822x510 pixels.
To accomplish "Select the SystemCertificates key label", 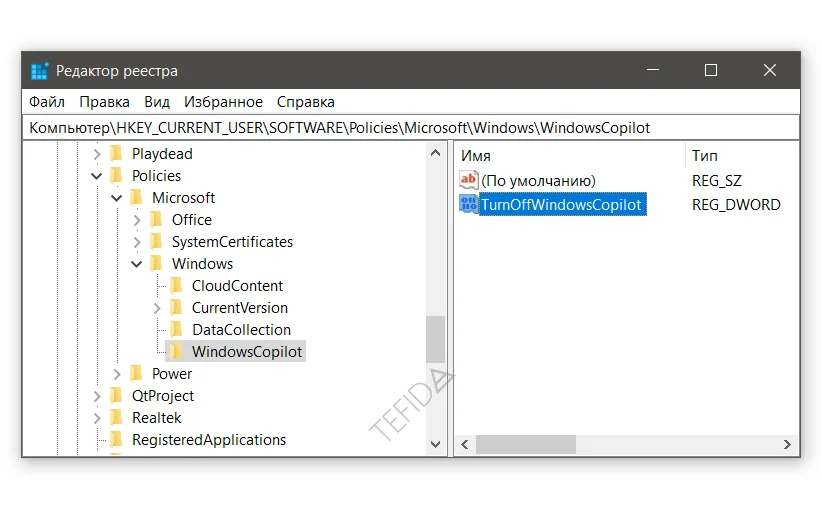I will tap(232, 242).
